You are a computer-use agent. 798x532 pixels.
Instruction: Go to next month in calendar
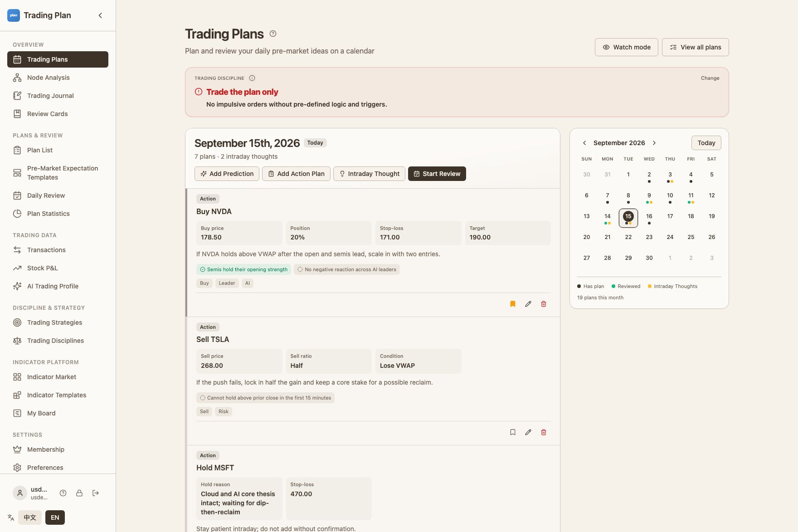pos(654,143)
